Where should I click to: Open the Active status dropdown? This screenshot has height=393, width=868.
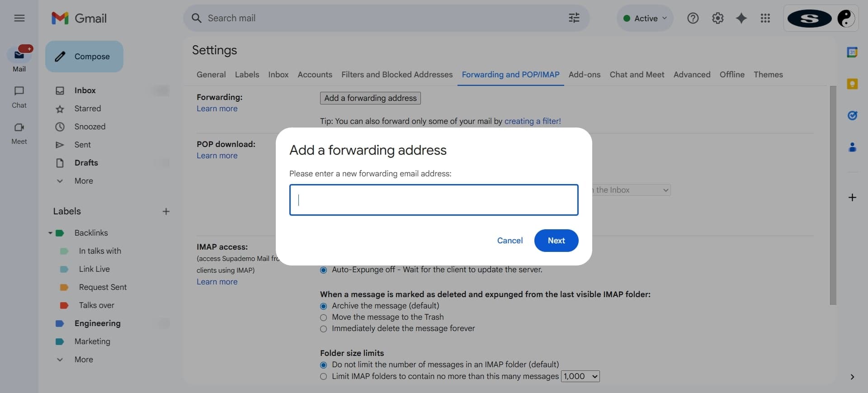click(x=645, y=18)
